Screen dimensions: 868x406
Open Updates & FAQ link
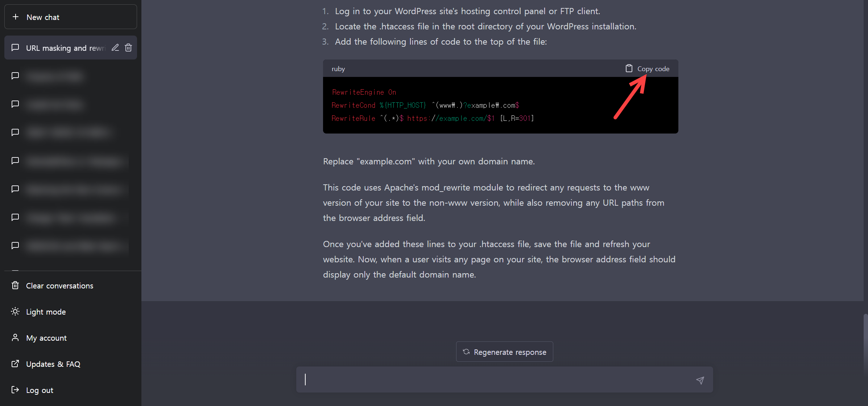[53, 364]
